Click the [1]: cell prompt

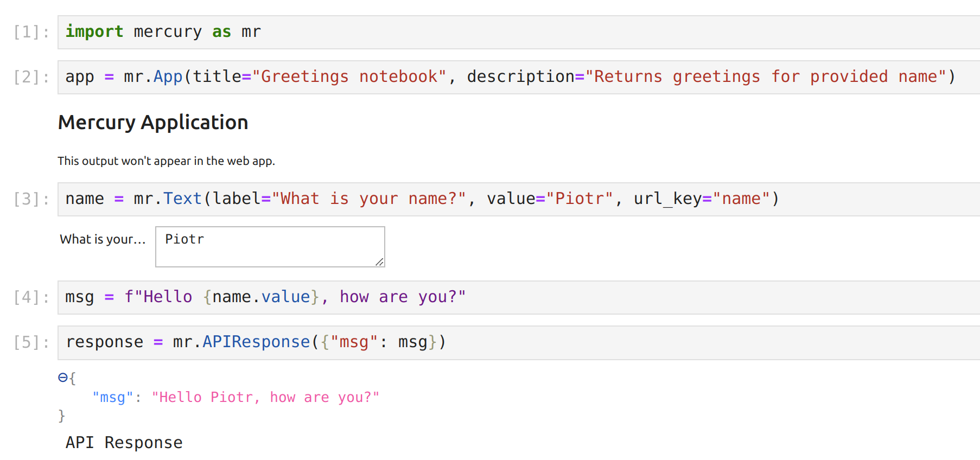tap(31, 33)
